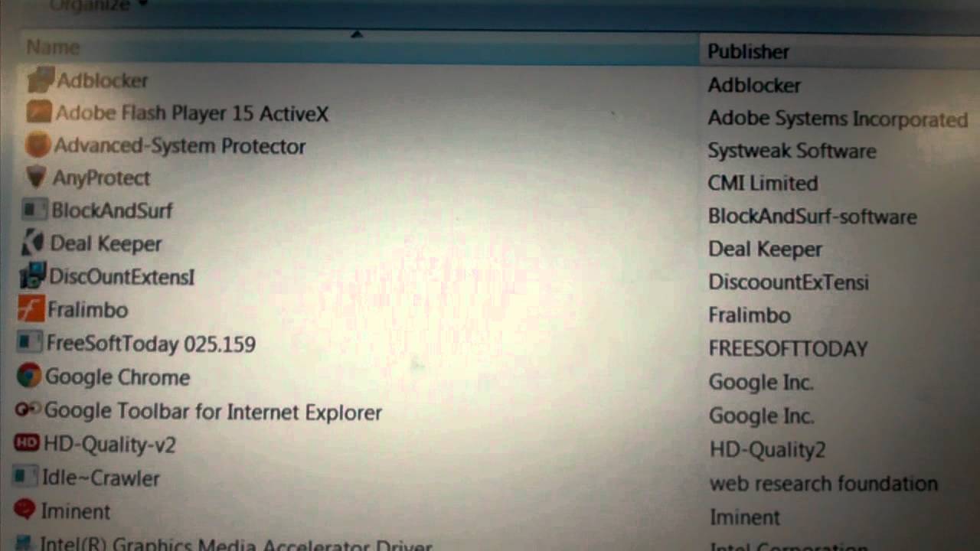Viewport: 980px width, 551px height.
Task: Click the DiscOuntExtensI icon
Action: pyautogui.click(x=32, y=276)
